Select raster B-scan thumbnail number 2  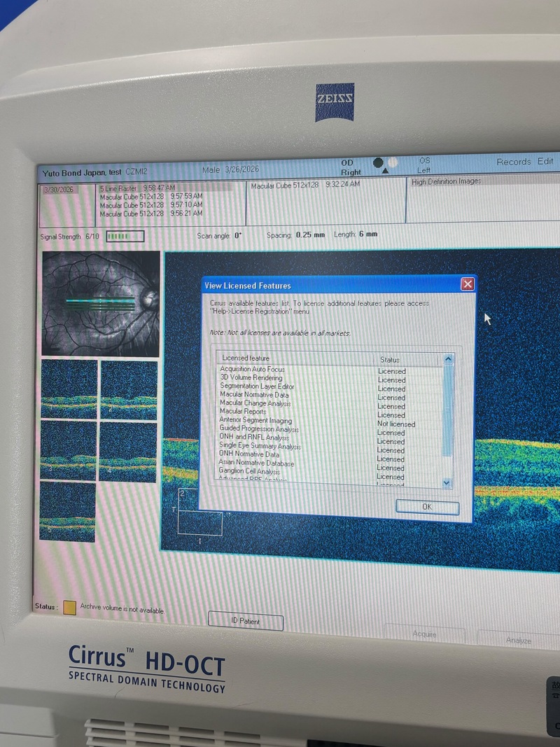click(x=129, y=389)
